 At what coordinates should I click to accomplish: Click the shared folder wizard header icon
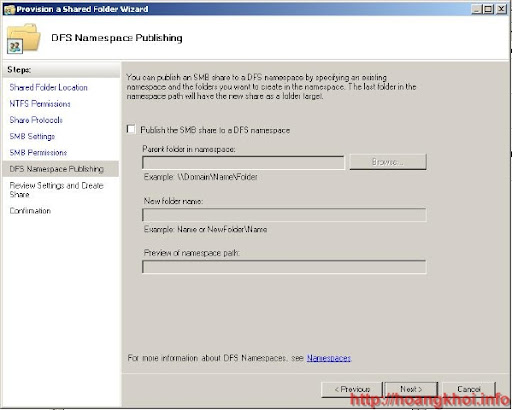23,38
